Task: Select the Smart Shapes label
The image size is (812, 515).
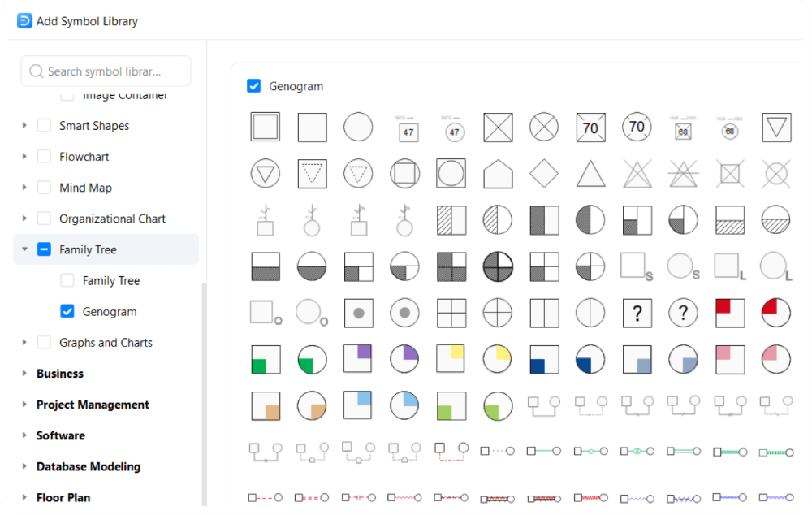Action: click(94, 125)
